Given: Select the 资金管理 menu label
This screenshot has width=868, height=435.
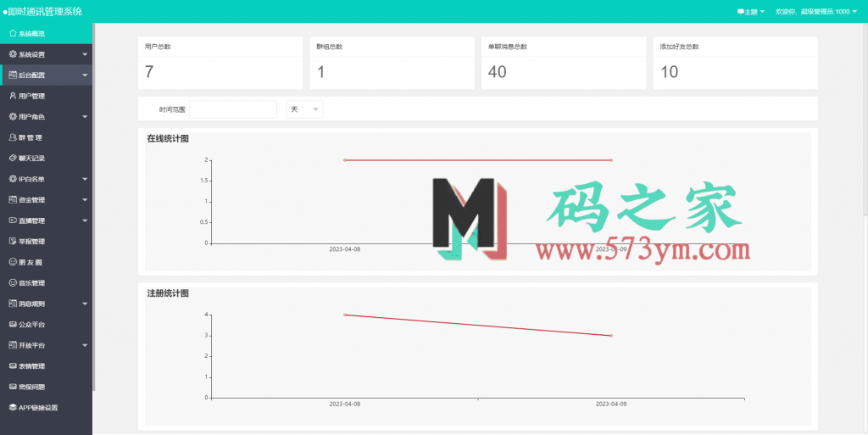Looking at the screenshot, I should coord(31,200).
